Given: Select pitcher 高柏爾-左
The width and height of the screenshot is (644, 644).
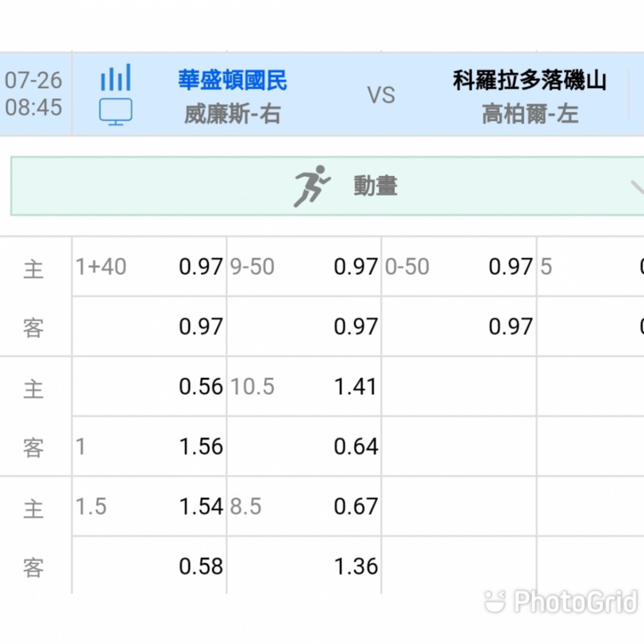Looking at the screenshot, I should point(530,114).
